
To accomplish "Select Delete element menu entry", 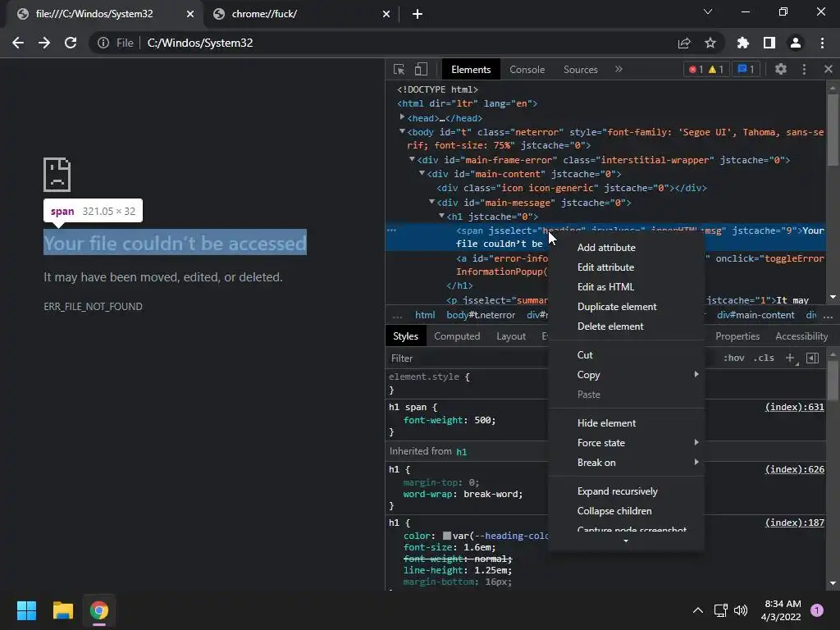I will point(626,326).
